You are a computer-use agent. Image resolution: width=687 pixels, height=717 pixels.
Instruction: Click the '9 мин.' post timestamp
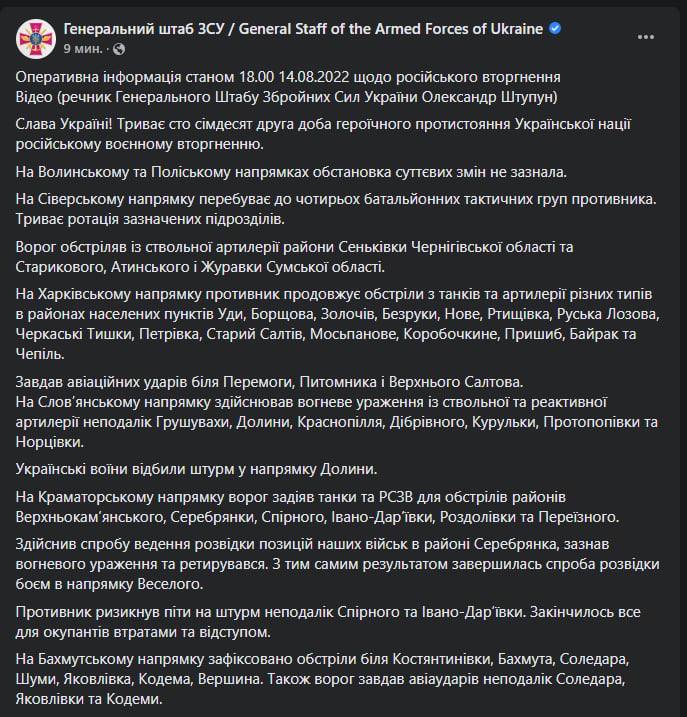pyautogui.click(x=83, y=48)
